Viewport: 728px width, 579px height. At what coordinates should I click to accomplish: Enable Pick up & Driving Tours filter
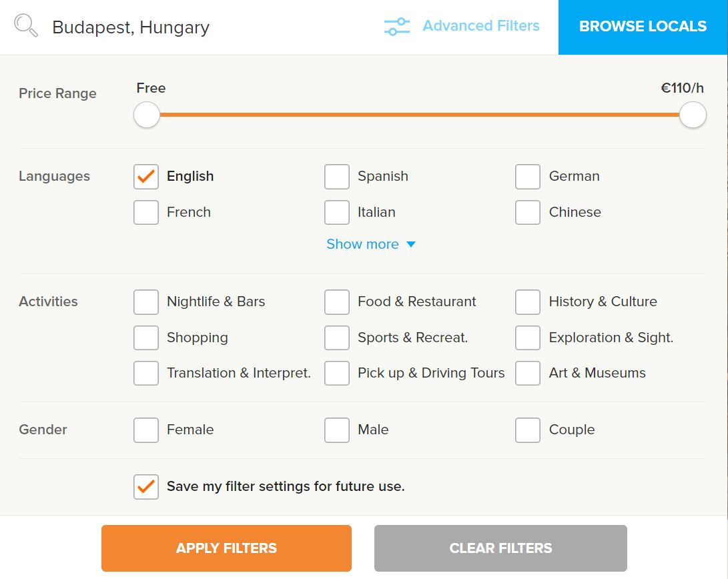coord(337,373)
